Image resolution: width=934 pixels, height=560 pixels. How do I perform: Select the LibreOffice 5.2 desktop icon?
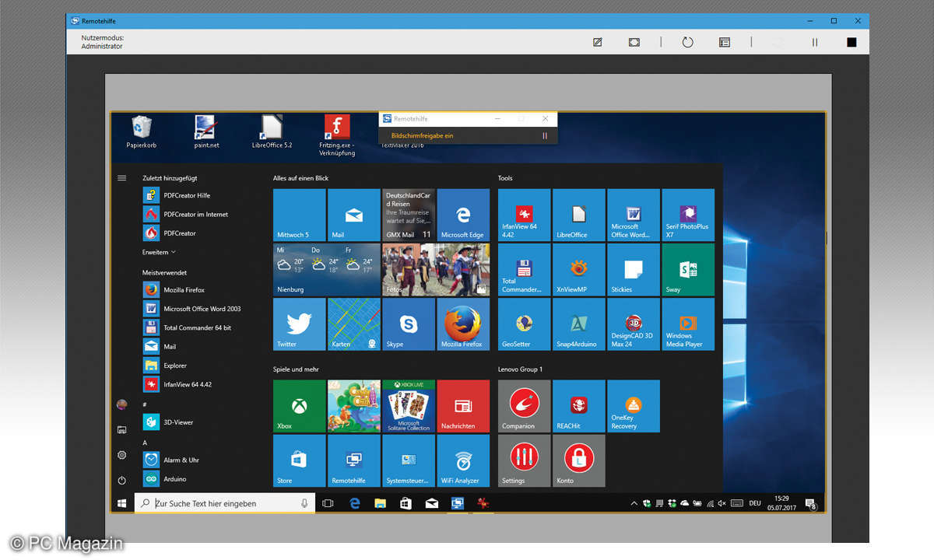click(272, 131)
